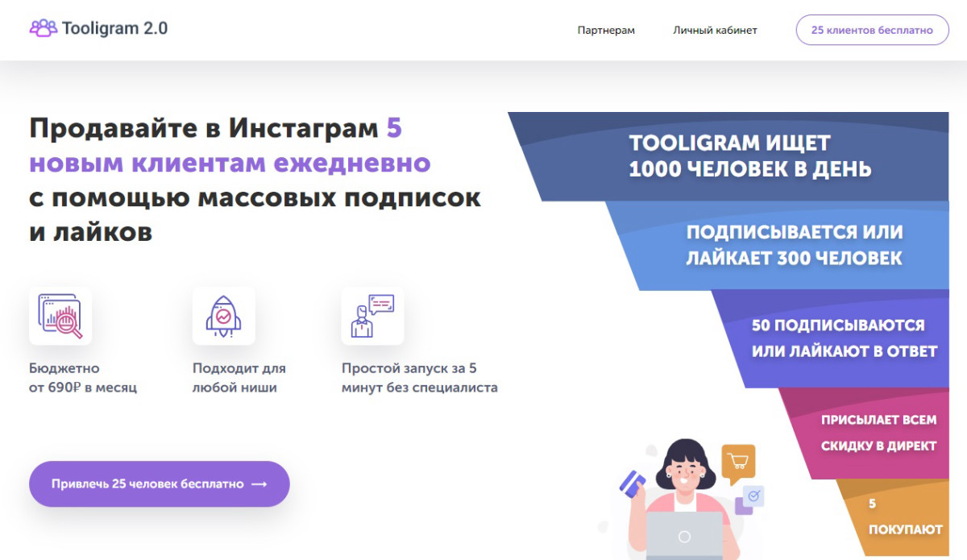Click the 25 клиентов бесплатно button
The image size is (967, 560).
872,30
